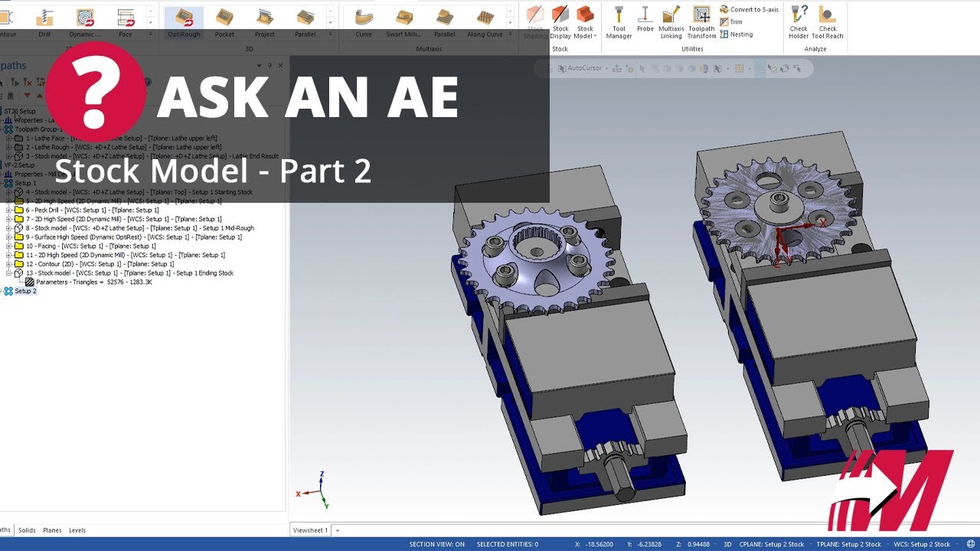The width and height of the screenshot is (980, 551).
Task: Run Check Holder analysis
Action: 799,23
